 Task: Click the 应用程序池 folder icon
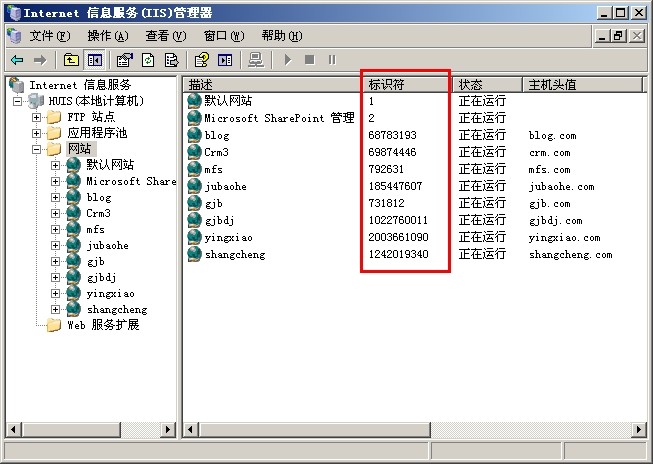(x=54, y=133)
